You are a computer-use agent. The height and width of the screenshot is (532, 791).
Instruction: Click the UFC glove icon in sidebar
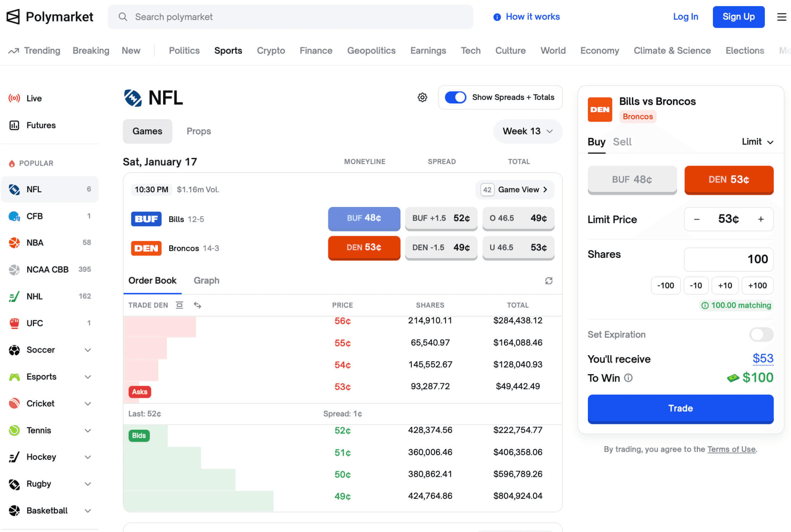pos(14,323)
